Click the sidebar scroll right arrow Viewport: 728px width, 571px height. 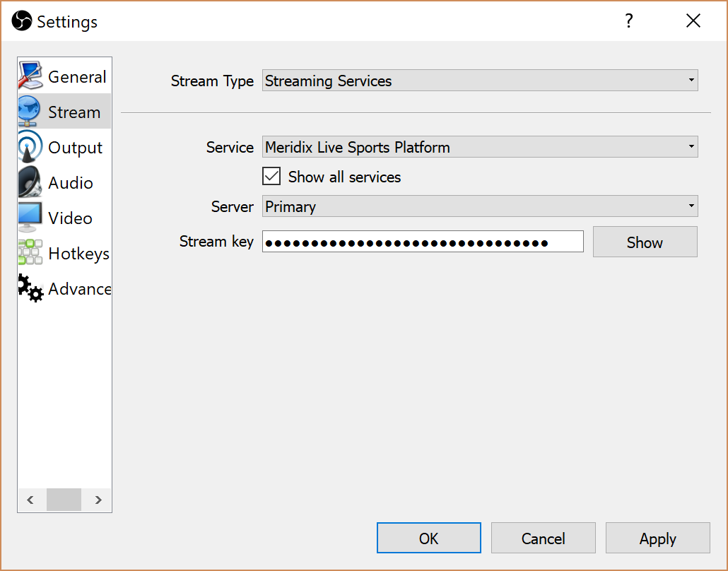[x=98, y=500]
